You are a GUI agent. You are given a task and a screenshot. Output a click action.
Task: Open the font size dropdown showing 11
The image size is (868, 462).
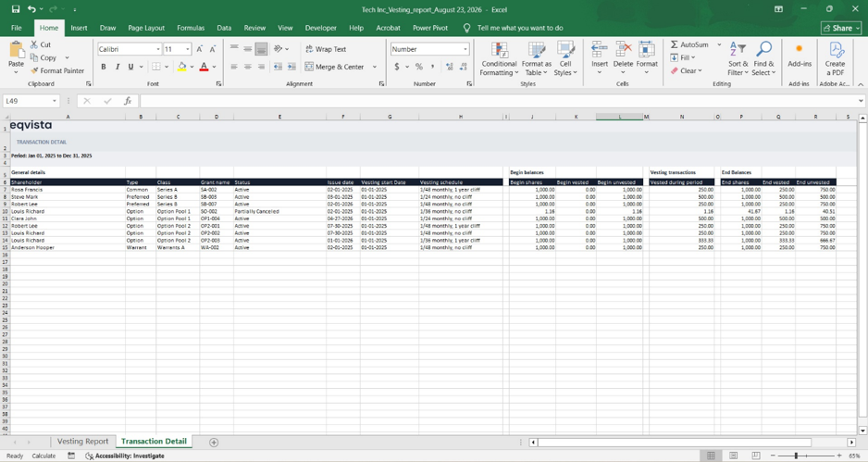(188, 49)
